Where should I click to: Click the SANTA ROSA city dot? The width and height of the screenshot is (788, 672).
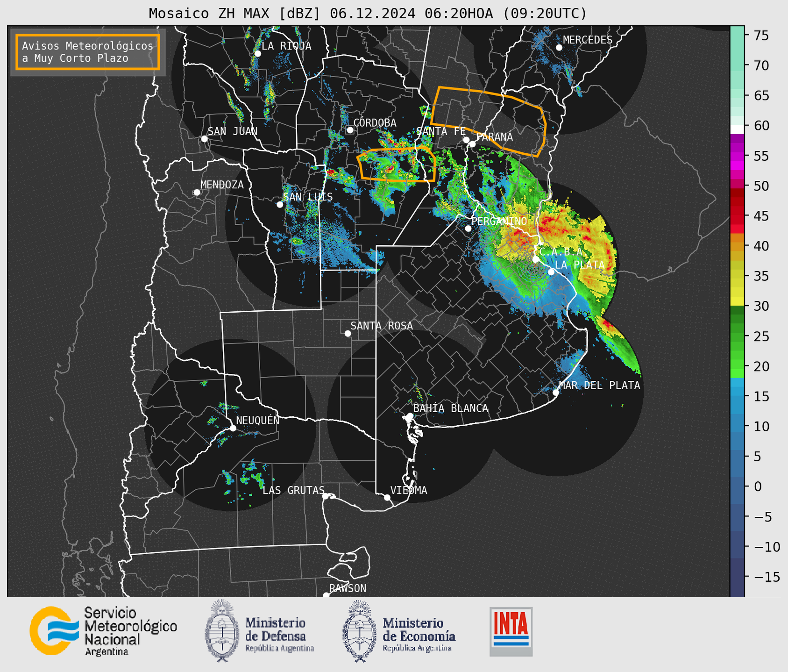348,333
